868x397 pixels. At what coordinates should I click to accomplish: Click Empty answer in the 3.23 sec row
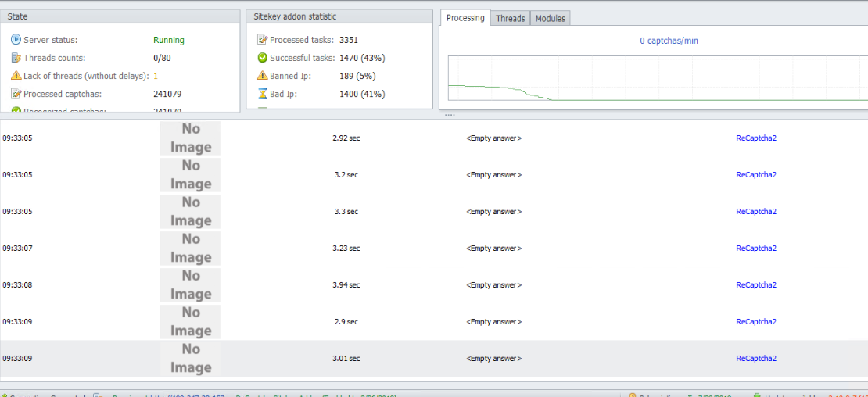tap(494, 249)
